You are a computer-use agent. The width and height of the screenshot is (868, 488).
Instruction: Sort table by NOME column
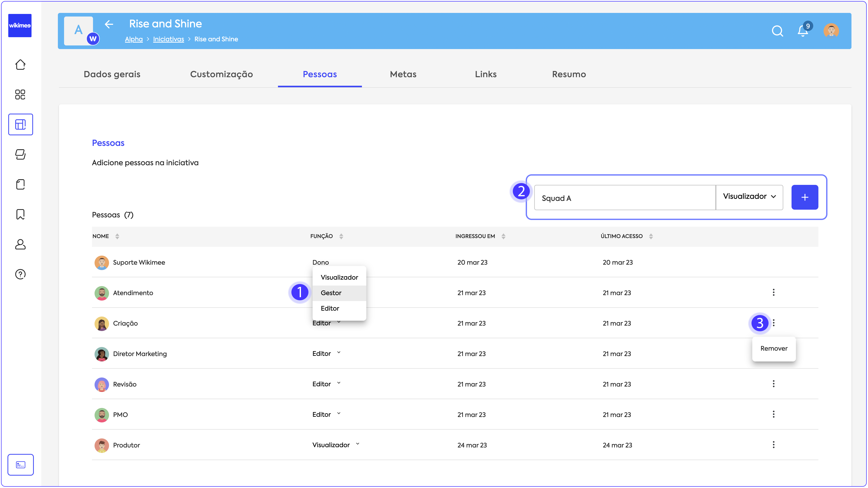tap(117, 237)
